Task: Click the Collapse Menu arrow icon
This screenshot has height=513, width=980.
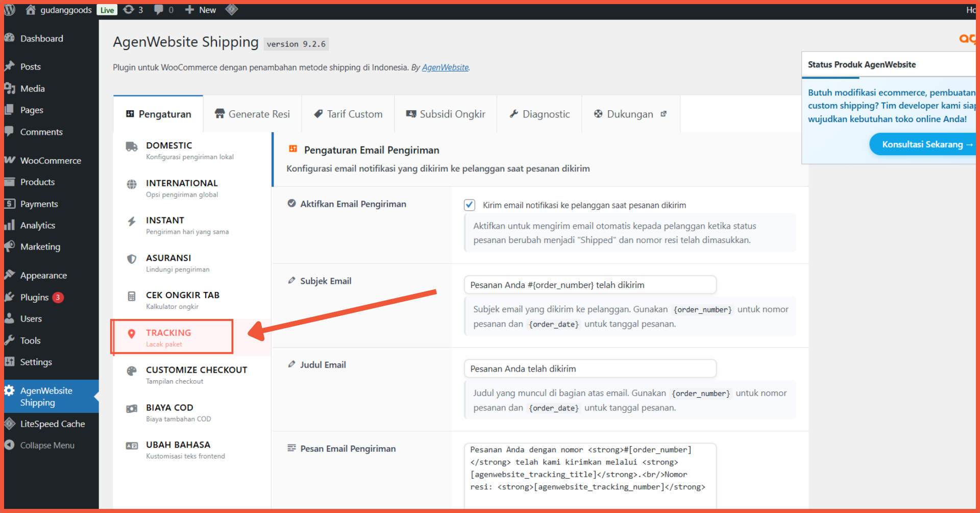Action: [x=9, y=445]
